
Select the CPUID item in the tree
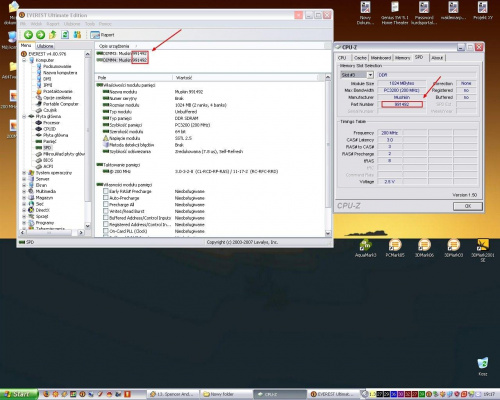[x=49, y=129]
